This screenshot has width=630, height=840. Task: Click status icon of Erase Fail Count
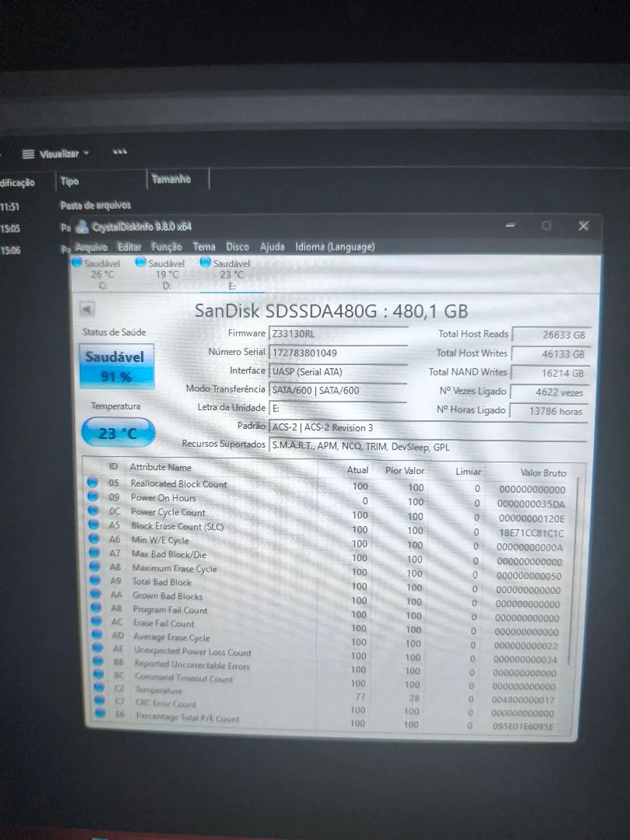point(97,621)
